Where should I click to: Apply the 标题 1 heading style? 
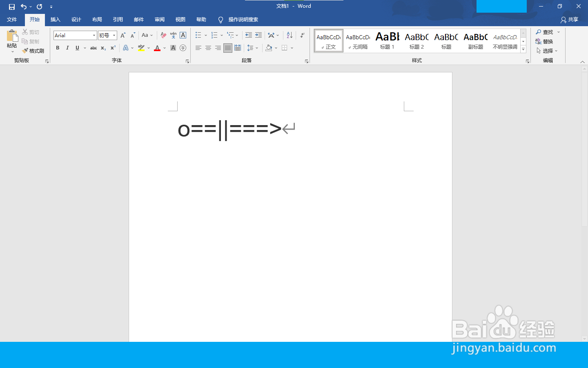pos(387,41)
